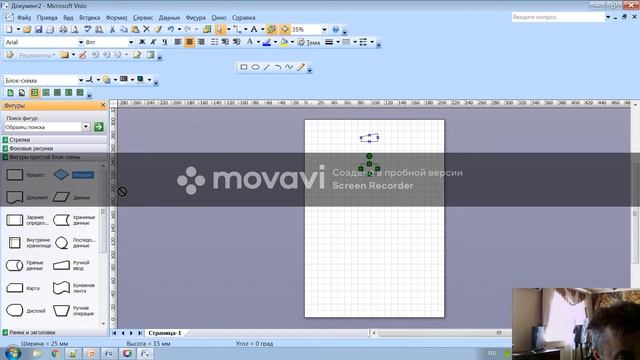Screen dimensions: 640x360
Task: Select the Pencil drawing tool
Action: [x=300, y=67]
